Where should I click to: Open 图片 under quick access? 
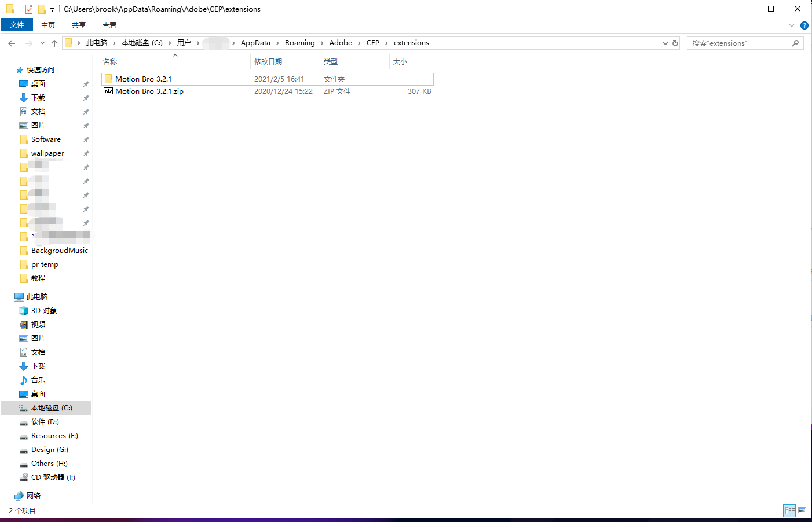(x=38, y=126)
